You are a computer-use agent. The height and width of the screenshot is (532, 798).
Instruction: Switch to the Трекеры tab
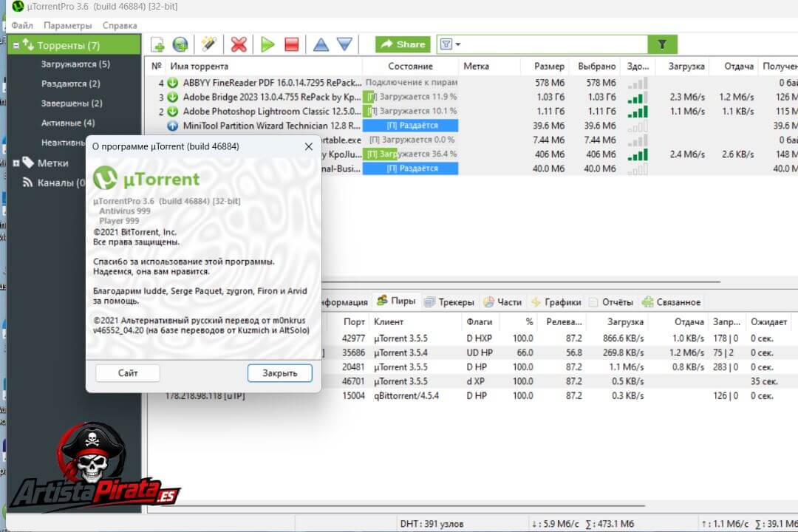(x=449, y=302)
